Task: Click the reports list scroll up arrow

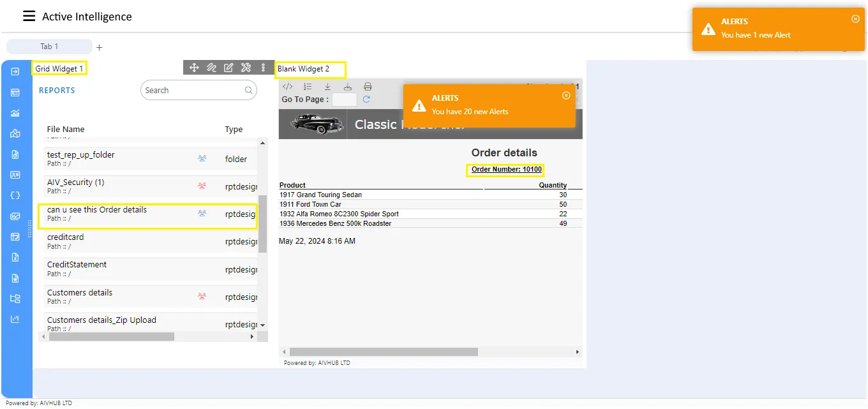Action: [262, 143]
